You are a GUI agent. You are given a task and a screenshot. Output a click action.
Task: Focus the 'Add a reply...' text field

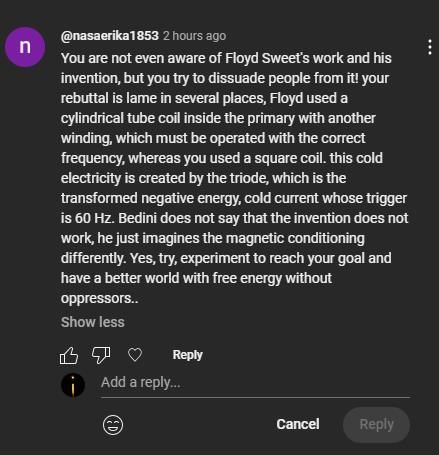(255, 382)
